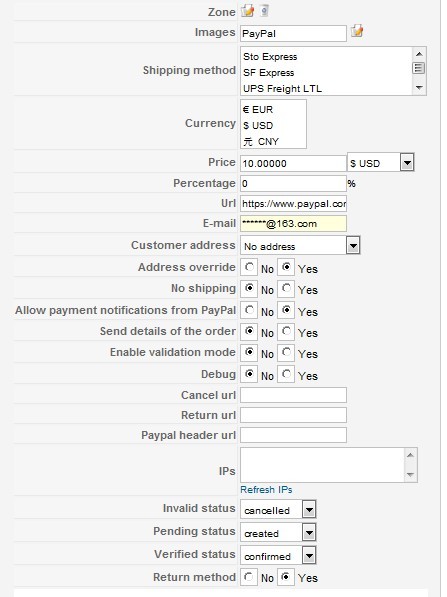Click into the Cancel url field
Viewport: 447px width, 597px height.
click(x=294, y=395)
